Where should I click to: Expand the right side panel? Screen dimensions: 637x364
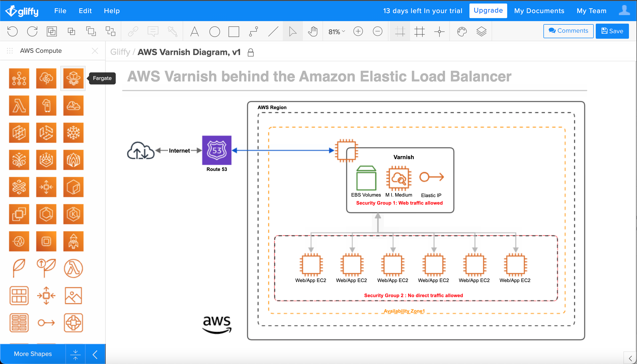[x=630, y=358]
